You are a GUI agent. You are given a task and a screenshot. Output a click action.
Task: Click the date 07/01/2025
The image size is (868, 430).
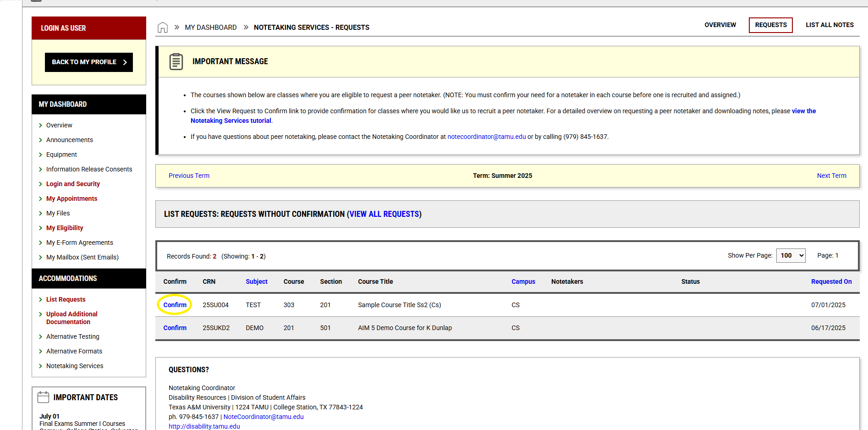click(828, 305)
